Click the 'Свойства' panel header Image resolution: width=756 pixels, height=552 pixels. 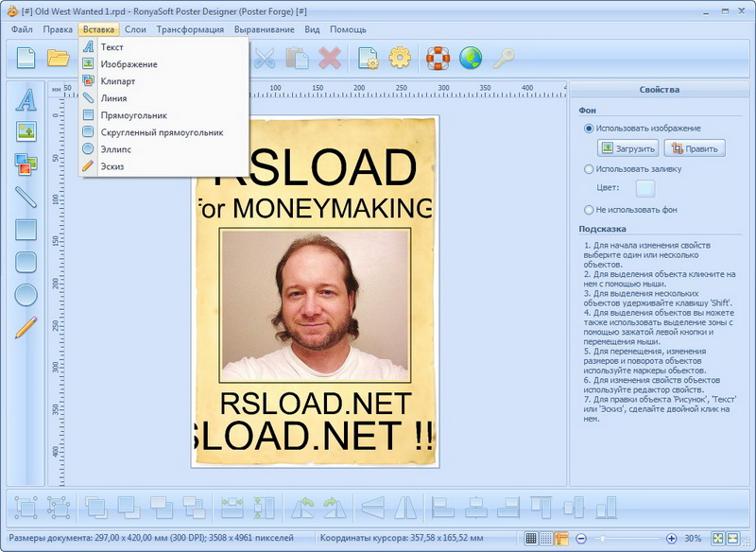tap(659, 89)
